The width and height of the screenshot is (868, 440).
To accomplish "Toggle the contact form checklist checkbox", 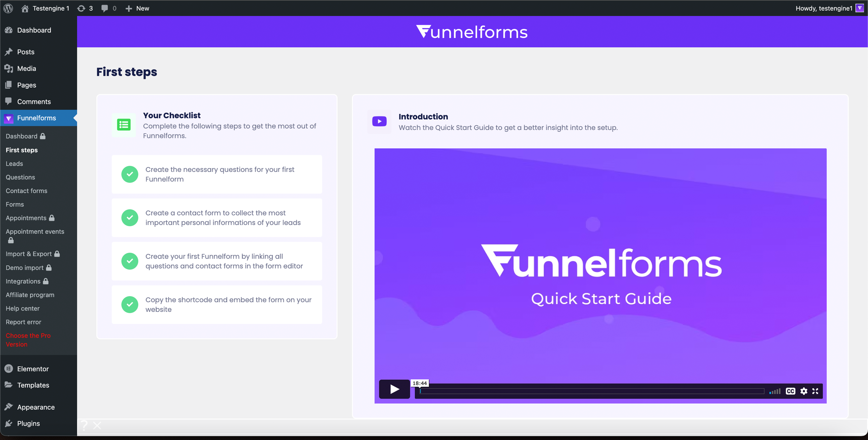I will pyautogui.click(x=130, y=218).
